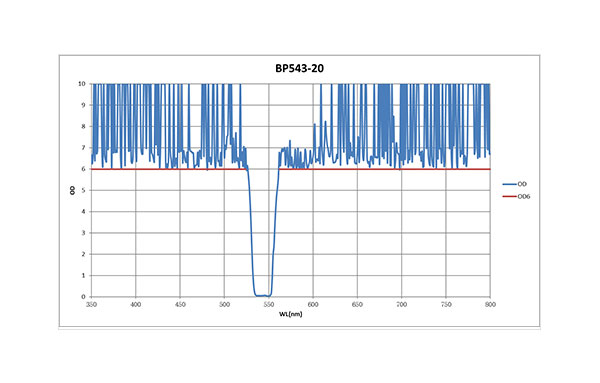This screenshot has width=600, height=383.
Task: Click the WL(nm) x-axis title
Action: click(x=290, y=314)
